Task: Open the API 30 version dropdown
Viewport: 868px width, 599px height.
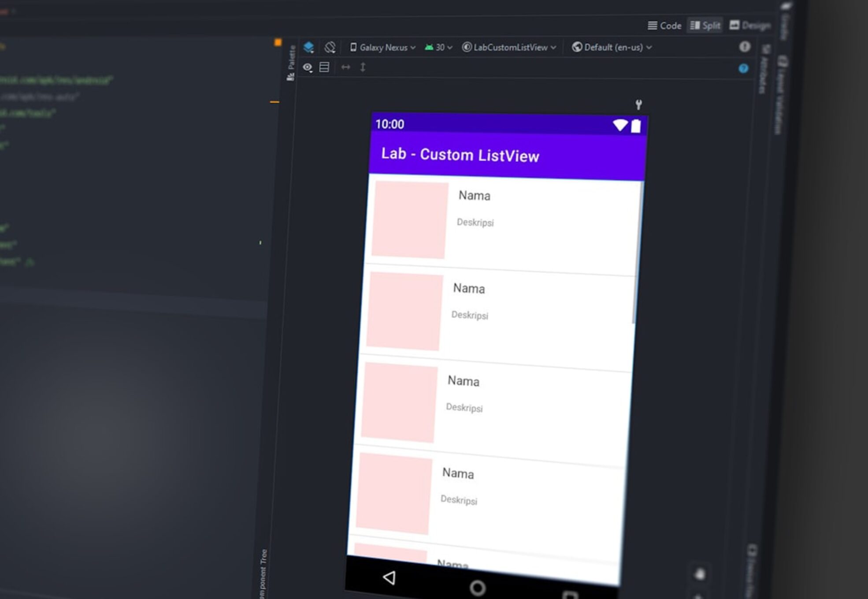Action: pos(438,47)
